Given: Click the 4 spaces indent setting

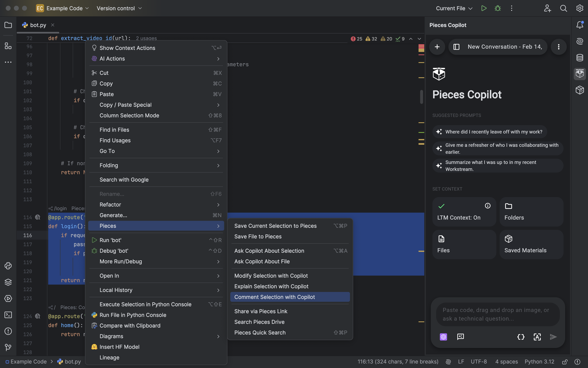Looking at the screenshot, I should [507, 362].
